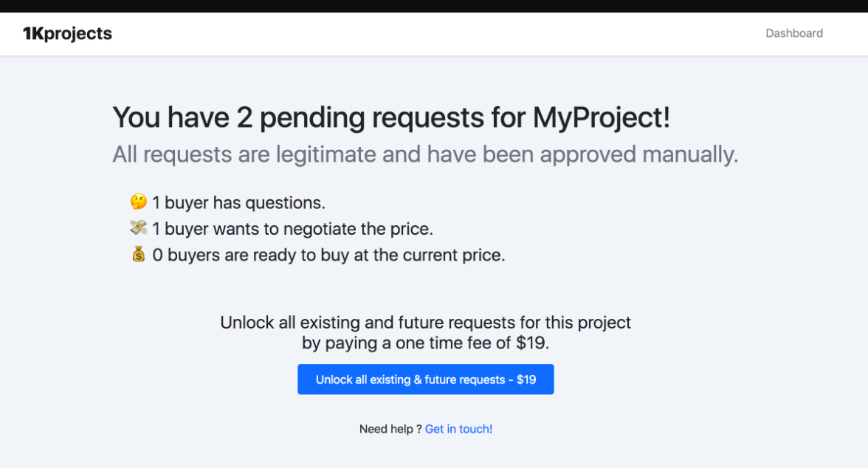Open the Dashboard nav item

tap(794, 33)
